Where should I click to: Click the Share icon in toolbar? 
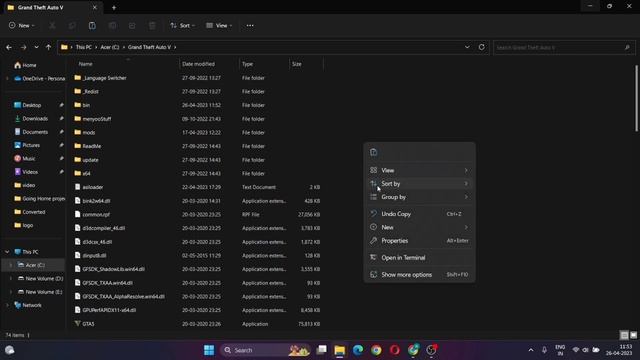tap(132, 26)
